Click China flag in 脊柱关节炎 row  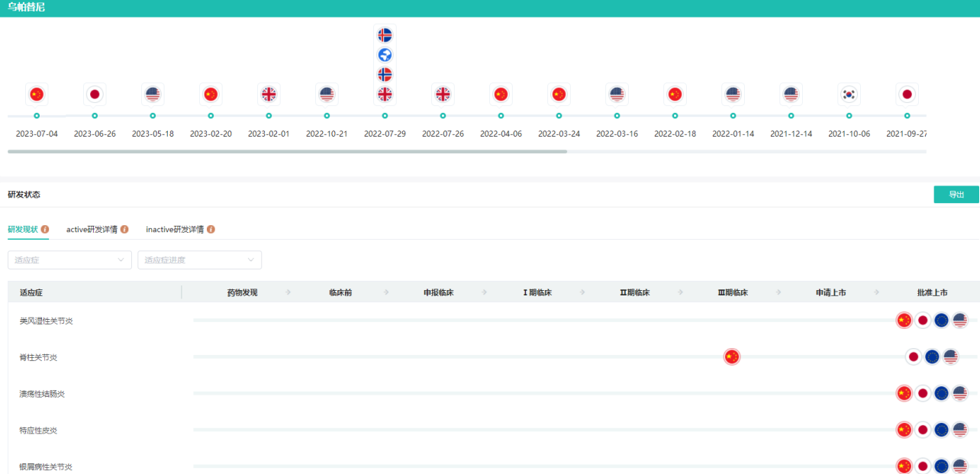point(731,356)
